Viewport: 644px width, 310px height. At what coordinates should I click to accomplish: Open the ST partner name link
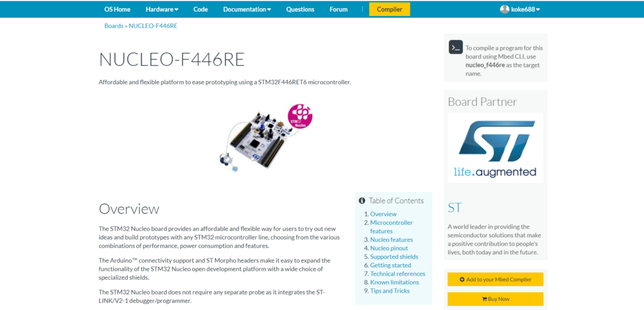pos(455,208)
